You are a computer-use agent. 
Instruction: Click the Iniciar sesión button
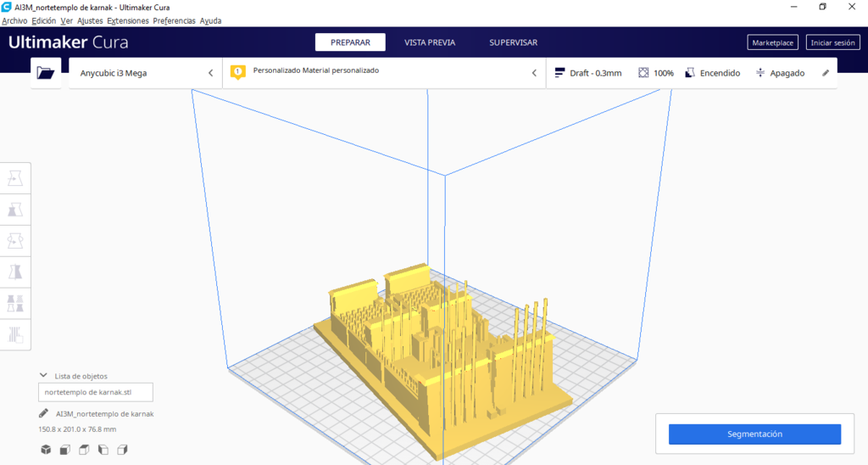tap(832, 42)
